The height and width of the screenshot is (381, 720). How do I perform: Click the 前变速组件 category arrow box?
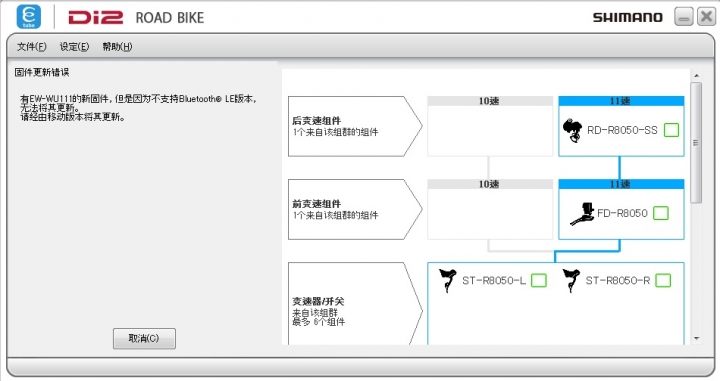[355, 209]
